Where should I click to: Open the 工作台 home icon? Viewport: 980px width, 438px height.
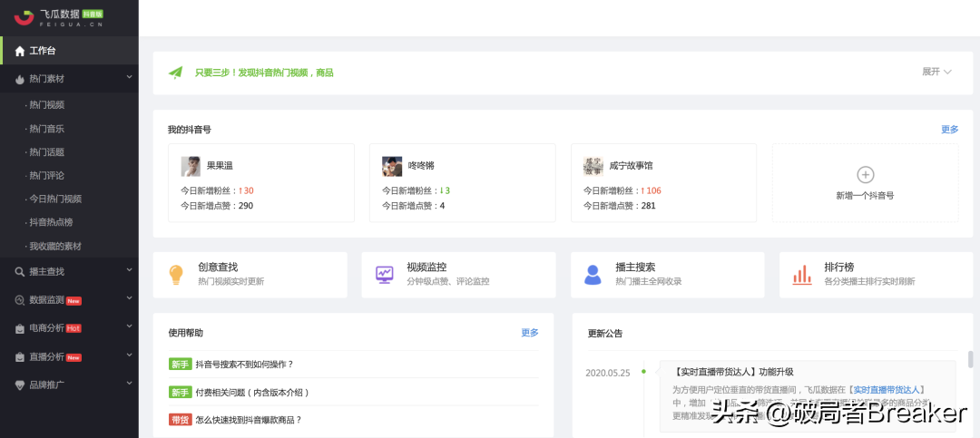coord(20,51)
